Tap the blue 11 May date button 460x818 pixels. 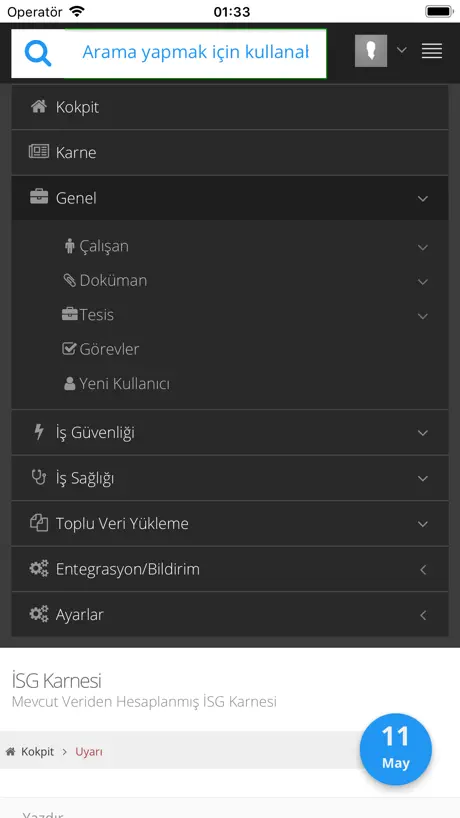[x=396, y=749]
